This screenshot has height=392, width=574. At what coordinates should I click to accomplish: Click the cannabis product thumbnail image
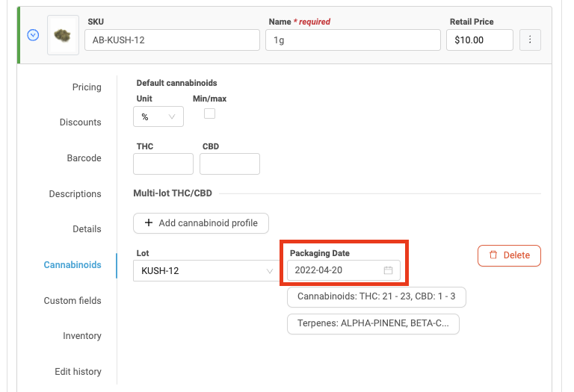pyautogui.click(x=63, y=36)
